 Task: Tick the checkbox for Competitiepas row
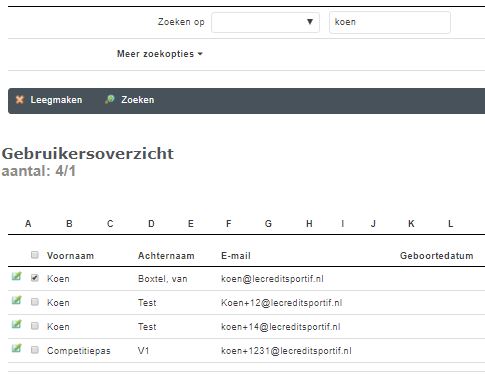(35, 350)
